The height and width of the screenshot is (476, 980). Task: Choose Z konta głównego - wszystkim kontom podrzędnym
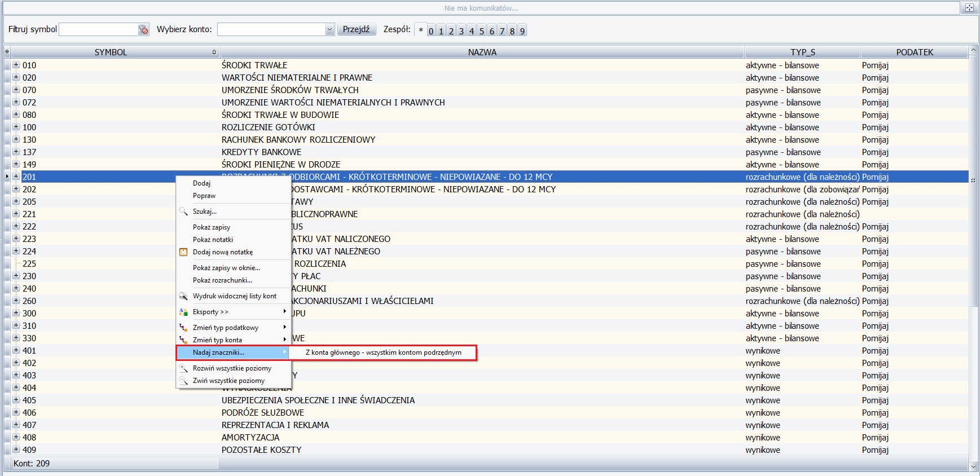click(x=384, y=352)
